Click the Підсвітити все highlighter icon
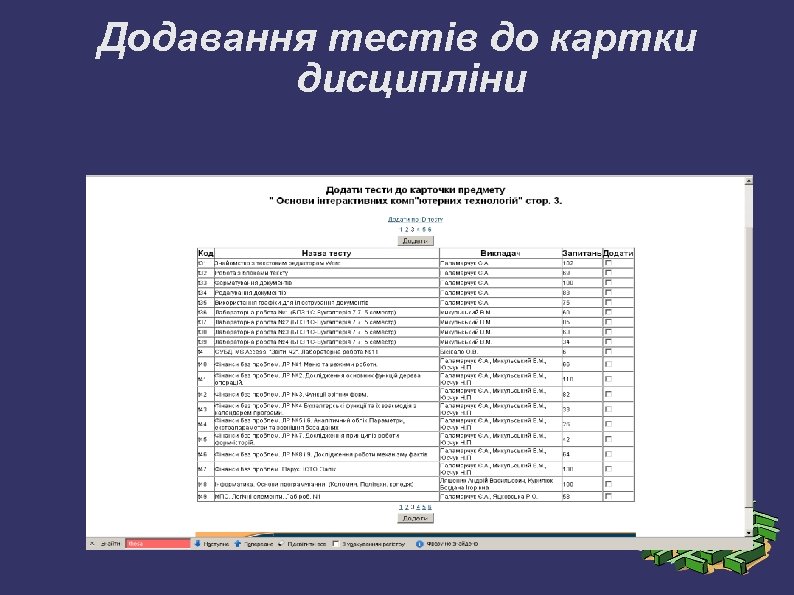The height and width of the screenshot is (595, 794). pyautogui.click(x=282, y=543)
